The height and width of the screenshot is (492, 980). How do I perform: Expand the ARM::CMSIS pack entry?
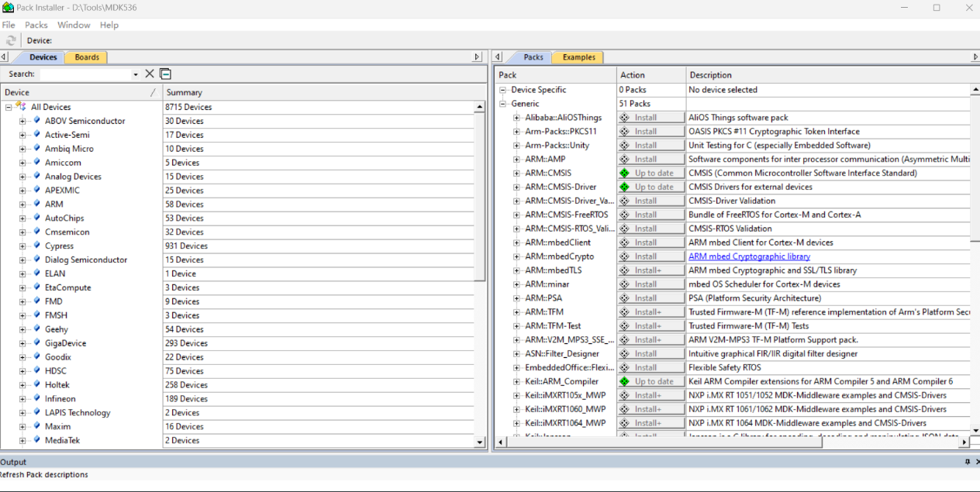(516, 174)
